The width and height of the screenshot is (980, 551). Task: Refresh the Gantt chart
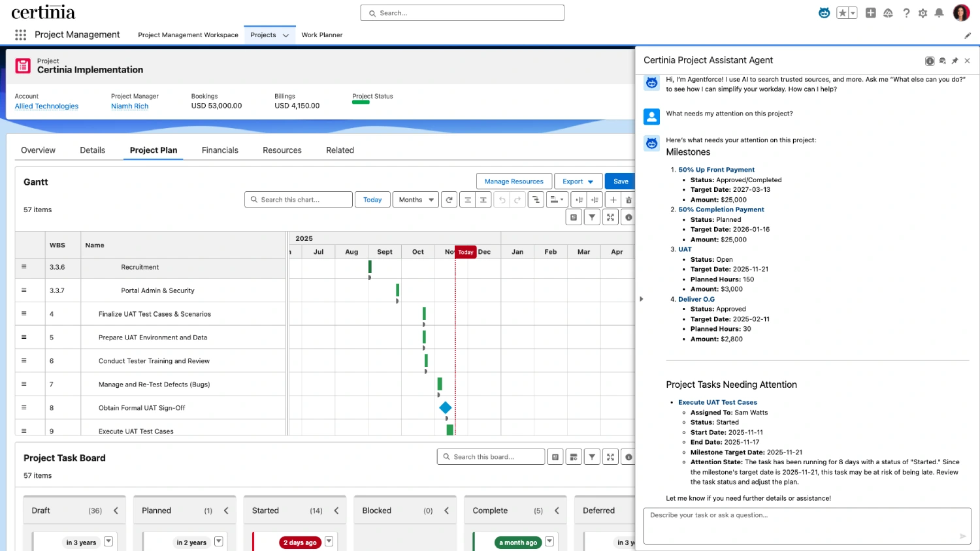click(x=449, y=199)
